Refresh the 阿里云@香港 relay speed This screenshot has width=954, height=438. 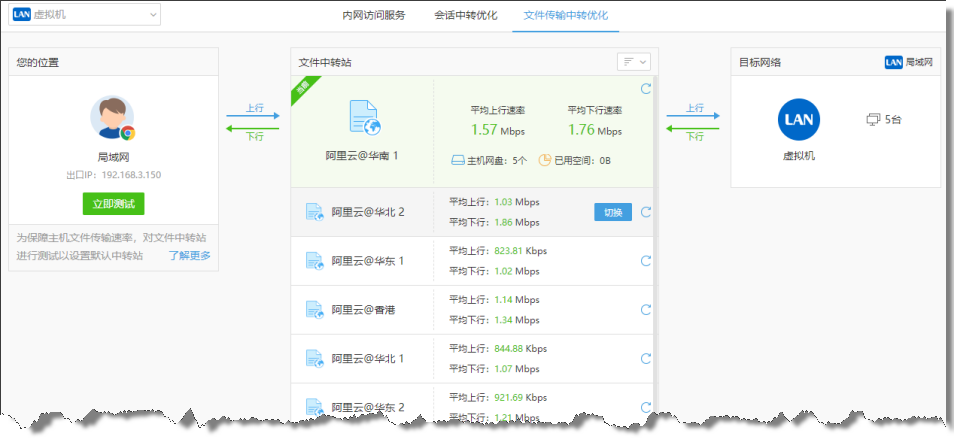tap(645, 310)
